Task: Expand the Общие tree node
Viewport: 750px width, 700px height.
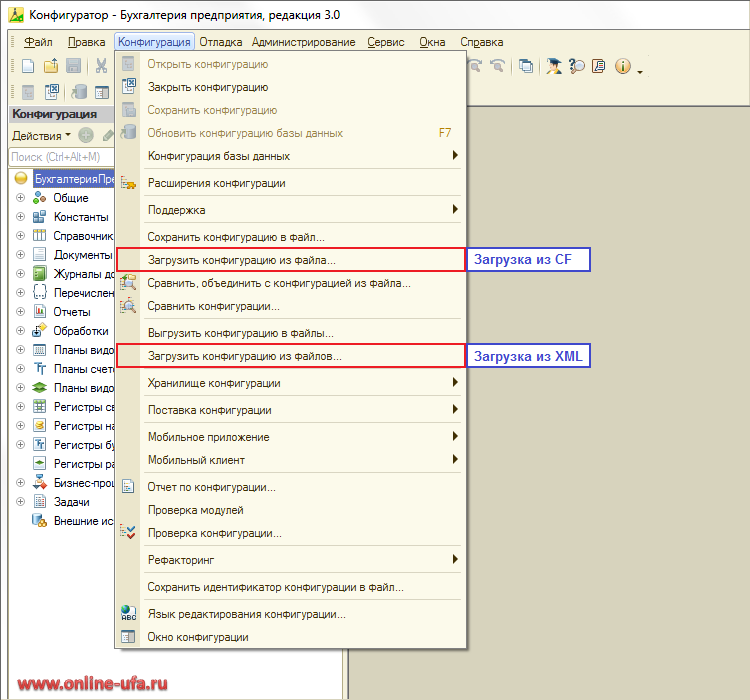Action: pos(20,198)
